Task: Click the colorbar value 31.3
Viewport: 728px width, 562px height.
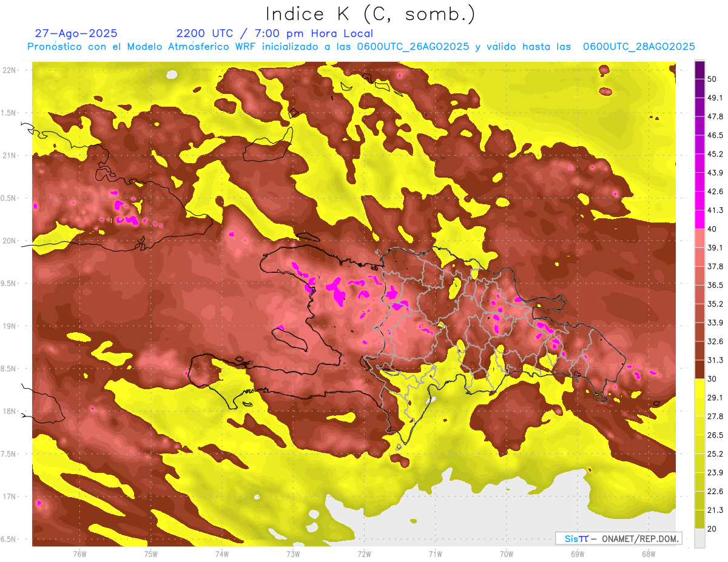Action: 715,360
